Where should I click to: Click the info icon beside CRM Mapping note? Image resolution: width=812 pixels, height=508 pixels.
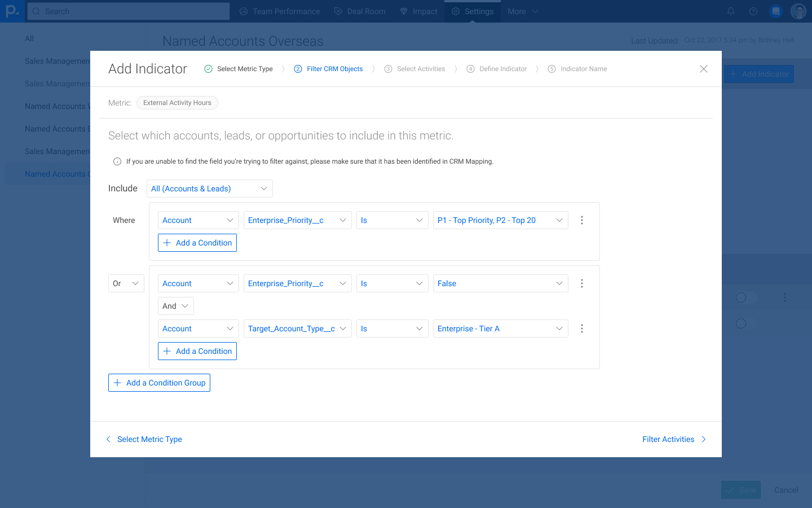tap(117, 161)
